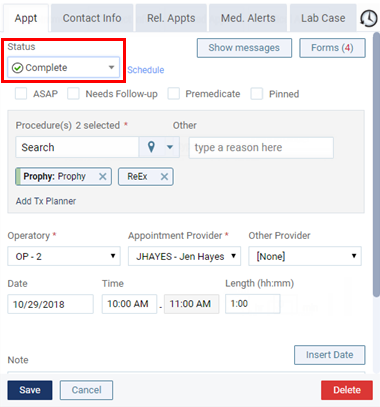Viewport: 380px width, 407px height.
Task: Click the Schedule link
Action: [146, 70]
